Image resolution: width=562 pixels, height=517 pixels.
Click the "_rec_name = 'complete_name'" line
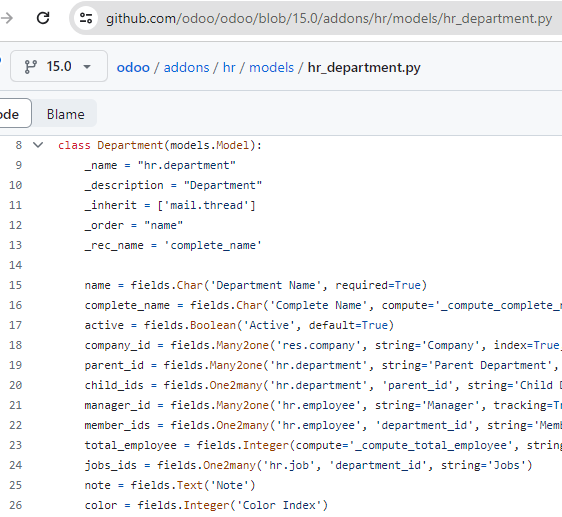173,245
